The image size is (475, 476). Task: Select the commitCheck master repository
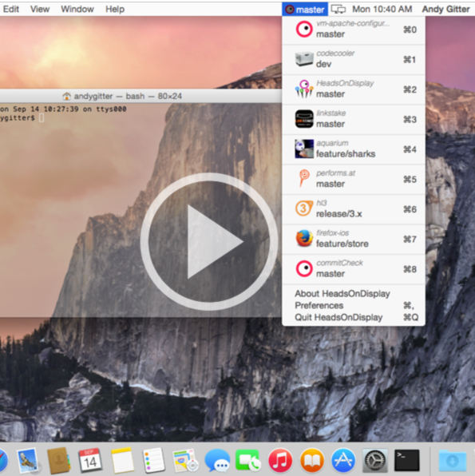click(354, 269)
